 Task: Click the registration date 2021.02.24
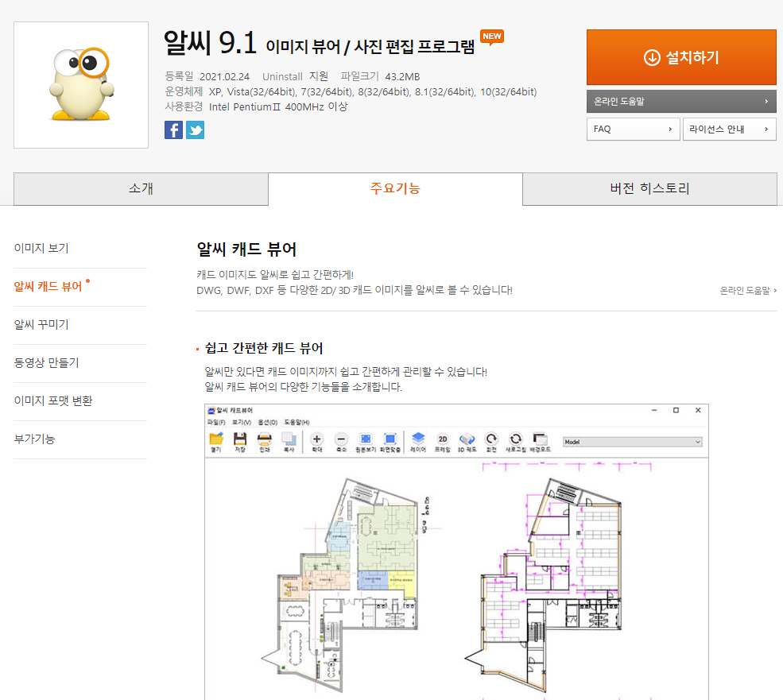[225, 77]
